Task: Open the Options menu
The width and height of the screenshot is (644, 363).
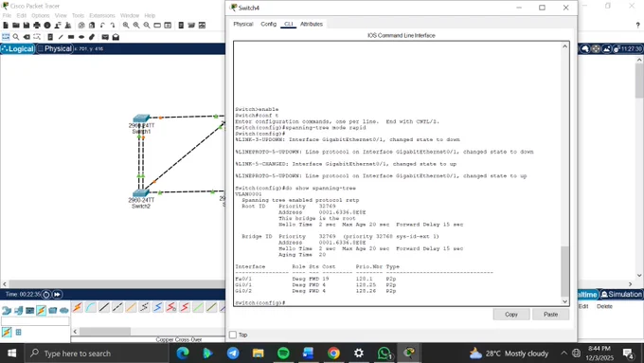Action: pos(40,15)
